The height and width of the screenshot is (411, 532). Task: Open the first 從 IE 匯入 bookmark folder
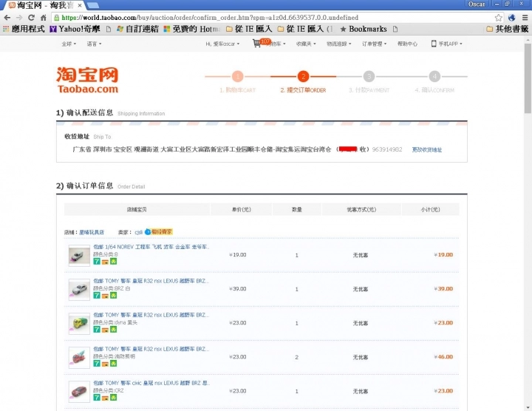[x=249, y=29]
